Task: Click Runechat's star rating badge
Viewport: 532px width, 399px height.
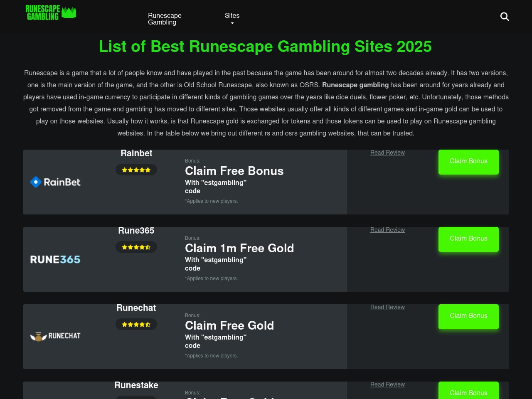Action: point(136,324)
